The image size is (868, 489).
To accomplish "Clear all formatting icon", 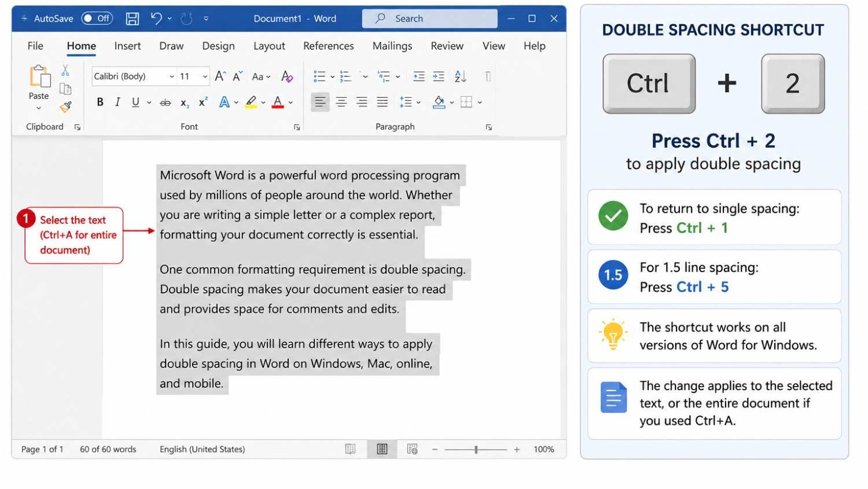I will (x=287, y=76).
